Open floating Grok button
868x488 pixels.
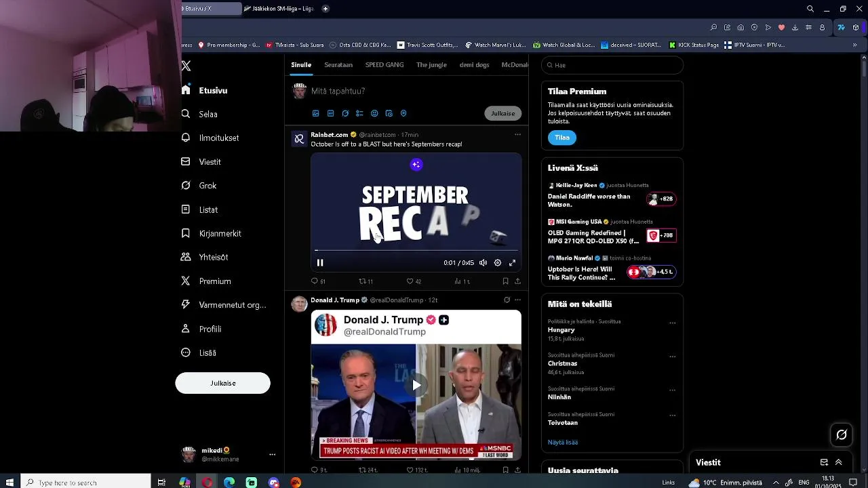pyautogui.click(x=842, y=434)
